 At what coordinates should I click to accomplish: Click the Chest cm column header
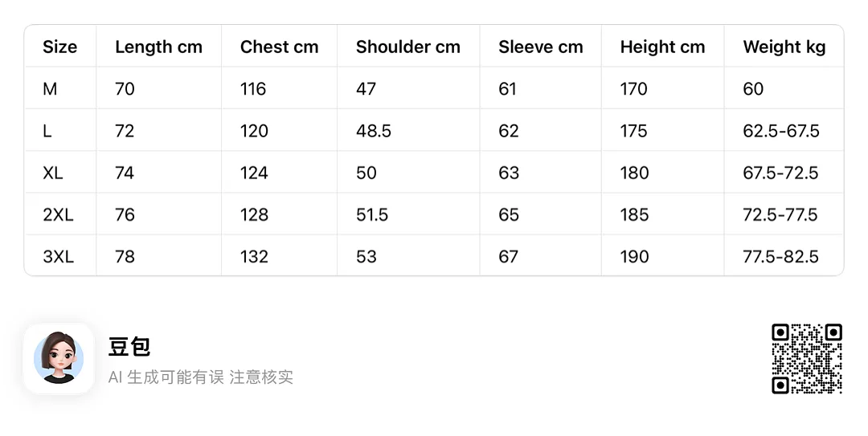(x=280, y=47)
